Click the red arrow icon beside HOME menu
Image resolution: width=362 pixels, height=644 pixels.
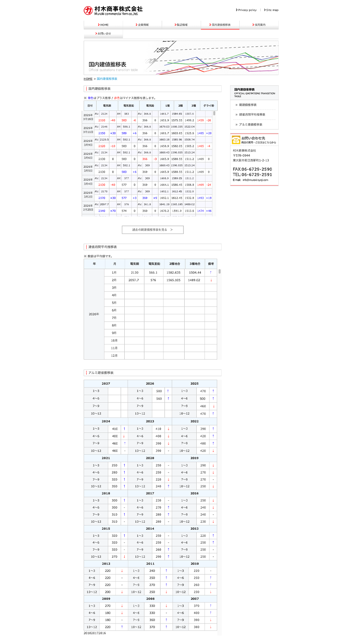(x=99, y=25)
